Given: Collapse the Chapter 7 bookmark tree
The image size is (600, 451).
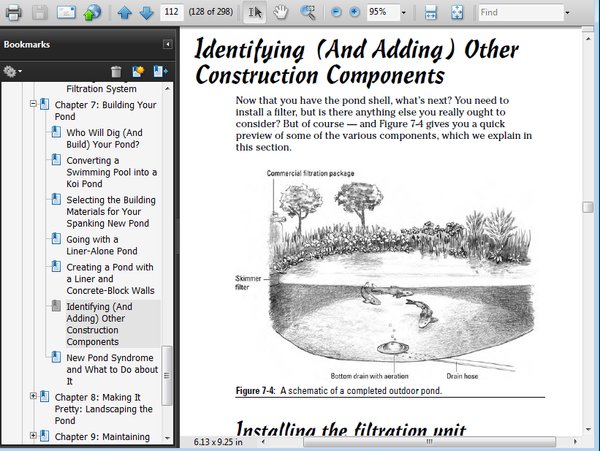Looking at the screenshot, I should coord(33,104).
